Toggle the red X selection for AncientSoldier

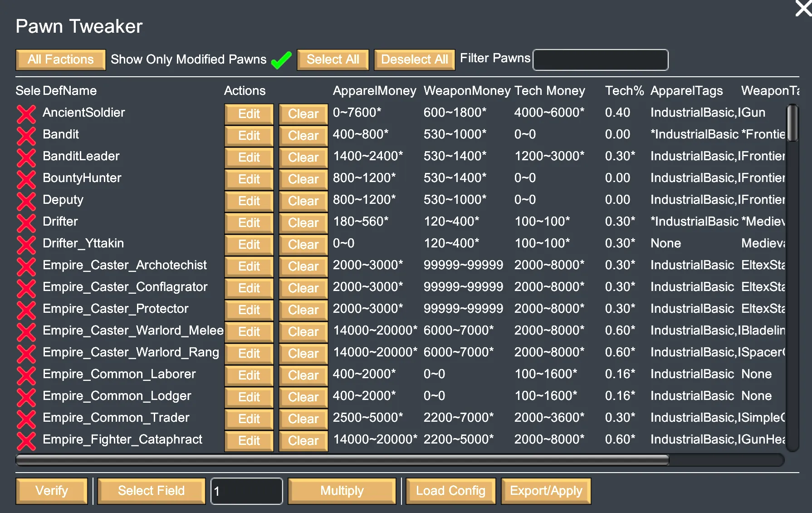coord(26,114)
